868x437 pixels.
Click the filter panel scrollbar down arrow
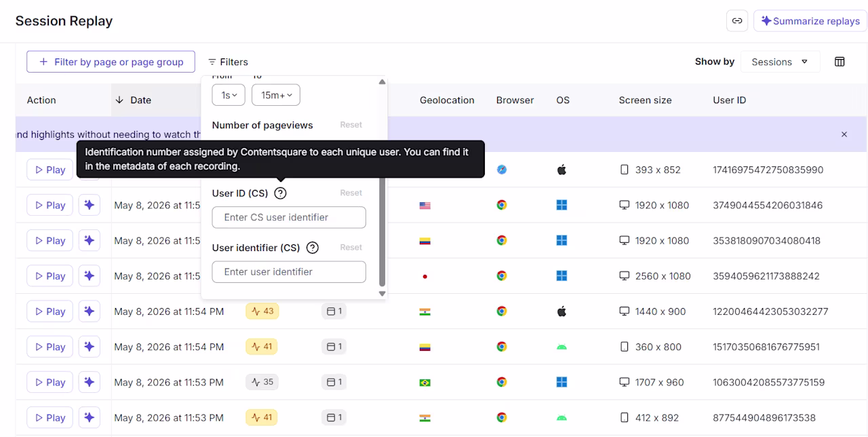382,294
